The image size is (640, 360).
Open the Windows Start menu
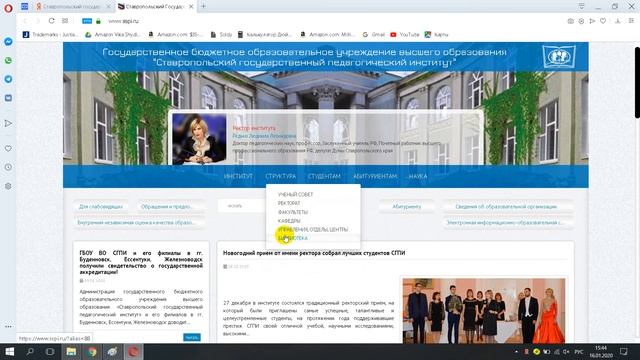pos(9,351)
